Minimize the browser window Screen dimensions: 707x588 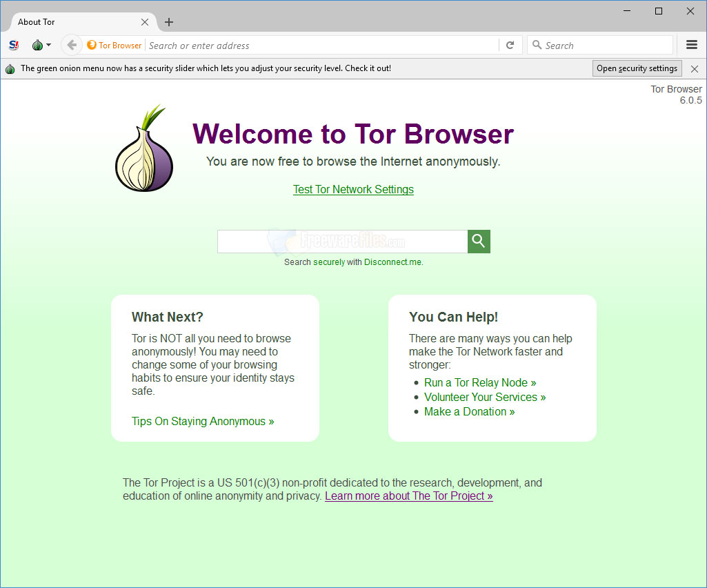(x=627, y=11)
